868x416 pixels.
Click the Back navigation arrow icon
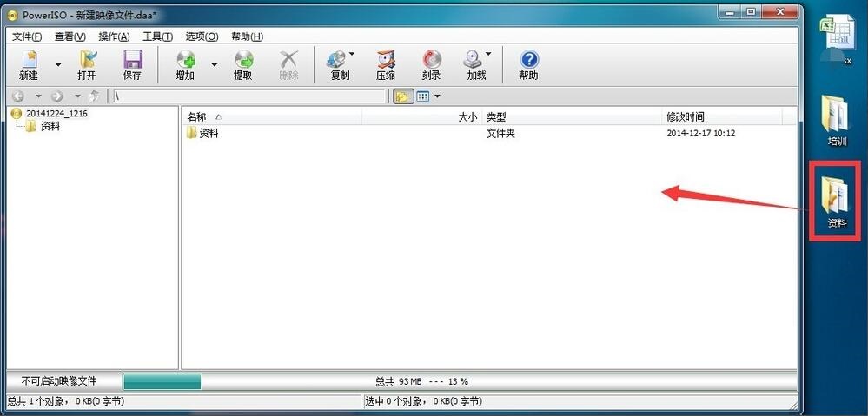coord(18,96)
